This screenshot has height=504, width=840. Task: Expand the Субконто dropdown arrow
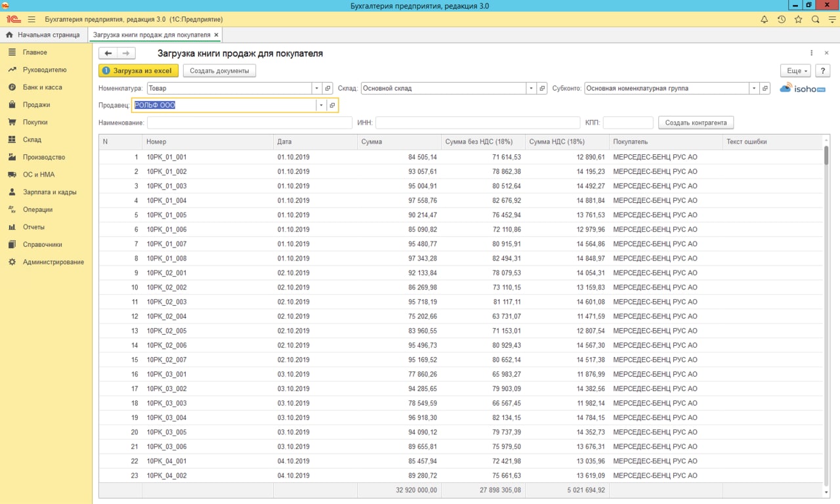click(754, 89)
